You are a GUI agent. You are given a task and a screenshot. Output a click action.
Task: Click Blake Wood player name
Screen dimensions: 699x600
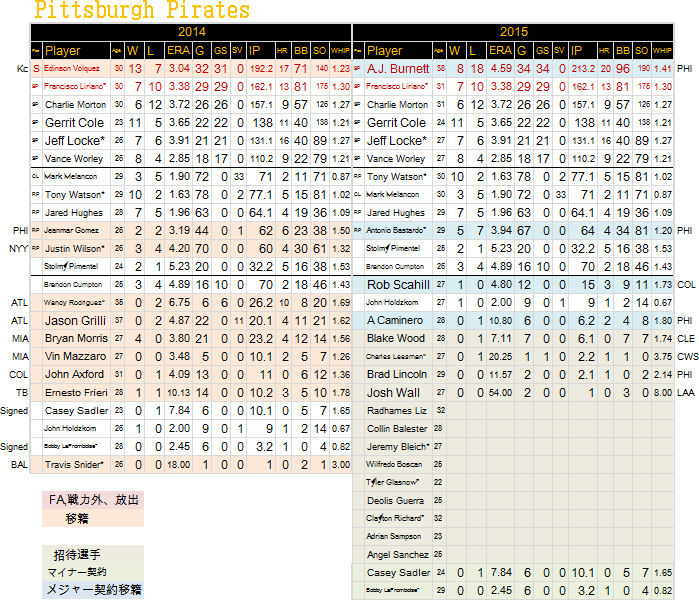[395, 338]
